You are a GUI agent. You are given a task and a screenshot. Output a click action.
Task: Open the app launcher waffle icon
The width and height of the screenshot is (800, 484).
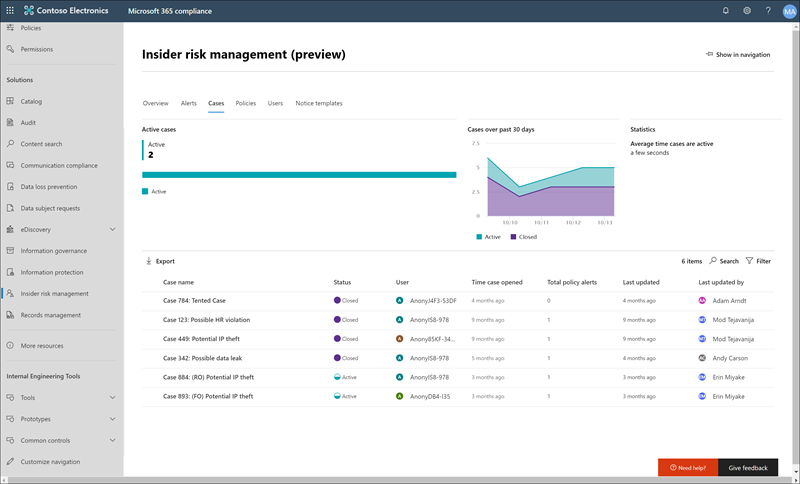[x=10, y=10]
